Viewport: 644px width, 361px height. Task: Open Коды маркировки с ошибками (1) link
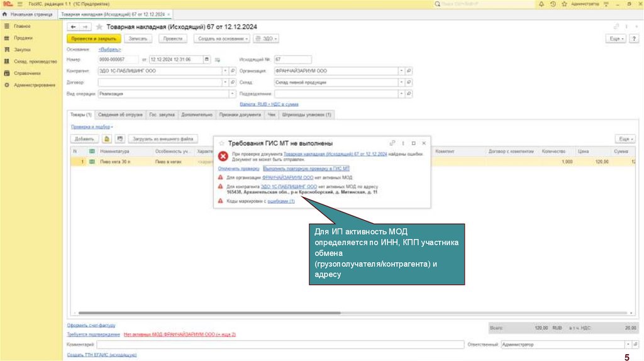click(281, 201)
